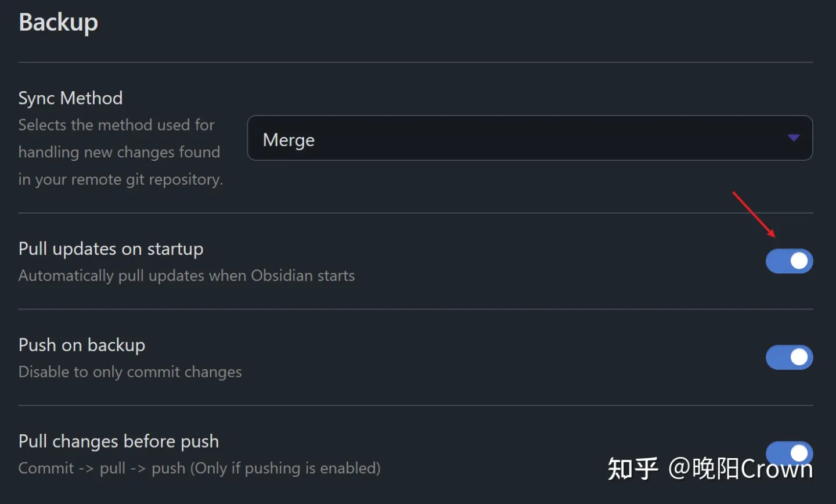This screenshot has width=836, height=504.
Task: Click the Push on backup setting title
Action: click(x=82, y=345)
